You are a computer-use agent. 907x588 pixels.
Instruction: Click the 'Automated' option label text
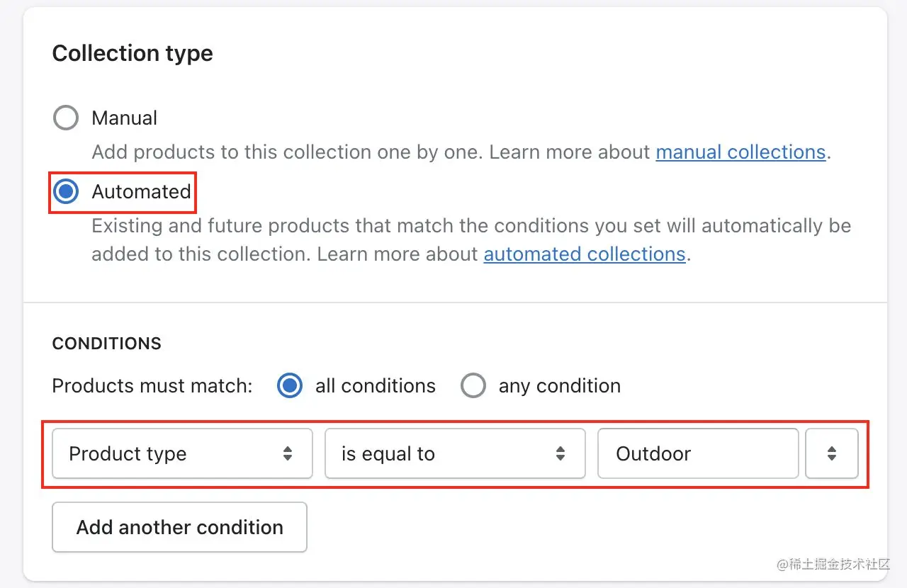(142, 191)
